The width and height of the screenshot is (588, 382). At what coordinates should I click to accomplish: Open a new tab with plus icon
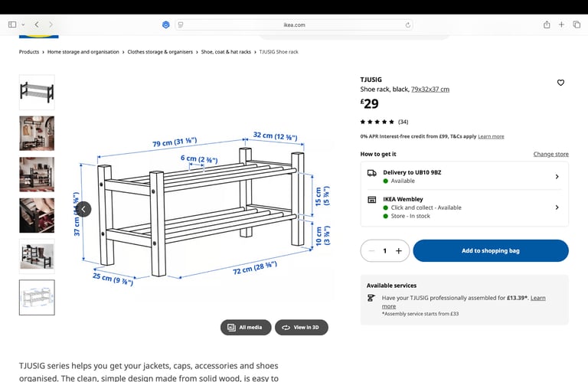click(x=561, y=24)
